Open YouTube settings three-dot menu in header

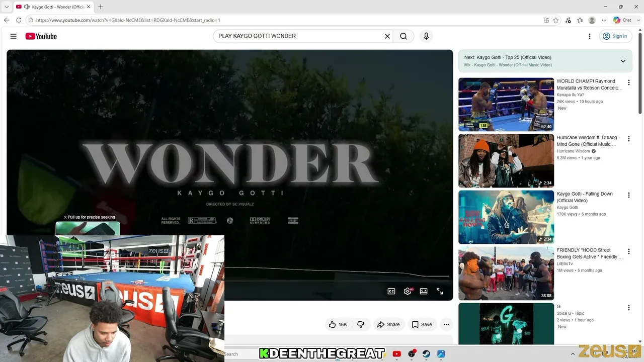590,36
